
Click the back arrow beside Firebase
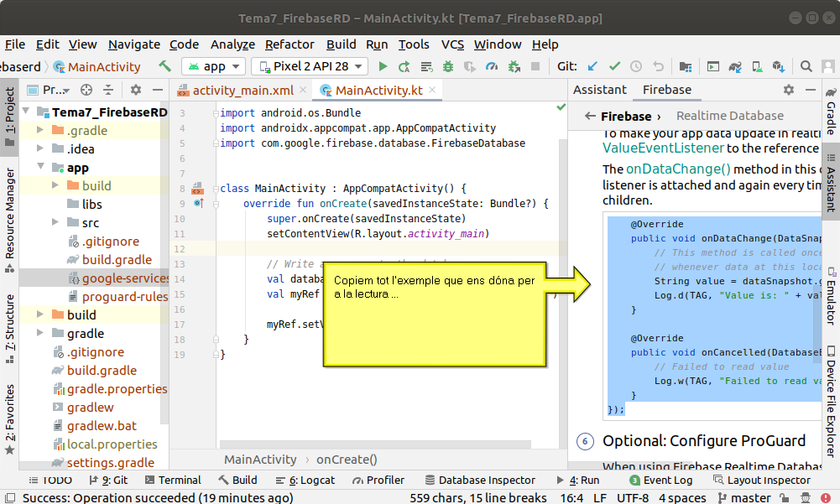[x=590, y=116]
